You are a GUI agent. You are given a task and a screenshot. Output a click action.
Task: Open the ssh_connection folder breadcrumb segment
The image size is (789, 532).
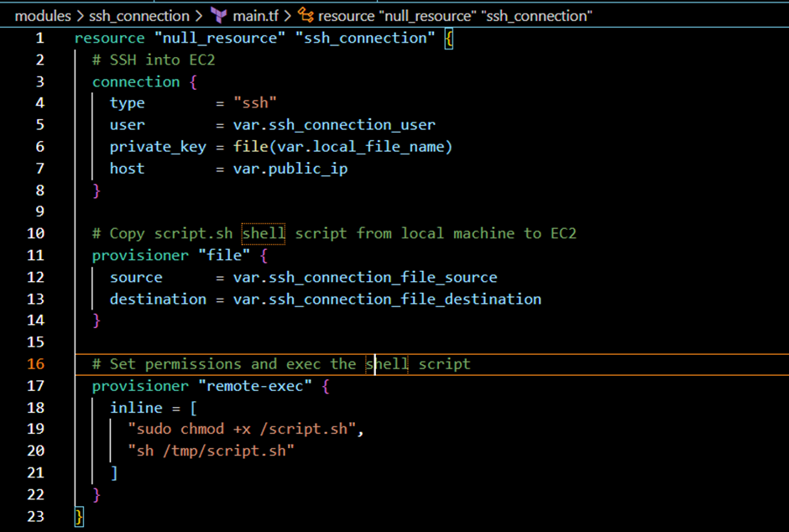click(139, 15)
